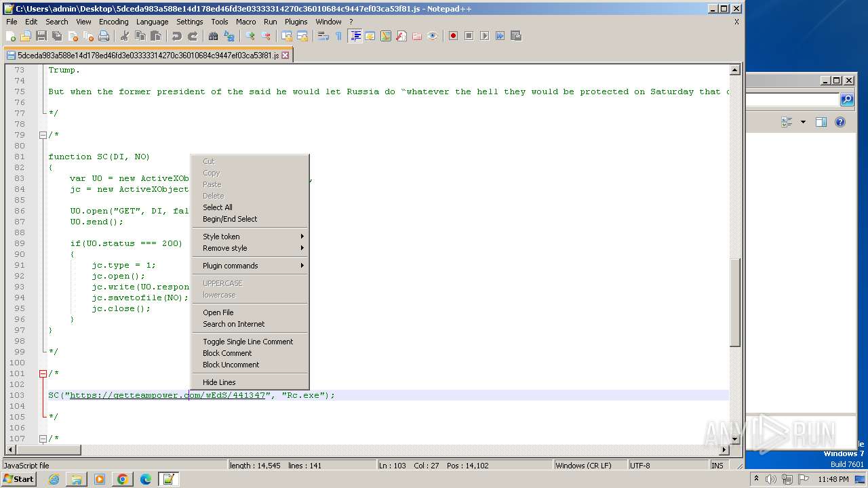Image resolution: width=868 pixels, height=488 pixels.
Task: Save the current file via toolbar
Action: [41, 36]
